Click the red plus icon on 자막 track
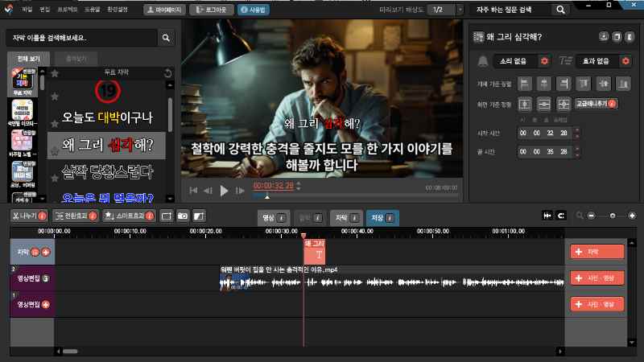The image size is (644, 362). [46, 252]
